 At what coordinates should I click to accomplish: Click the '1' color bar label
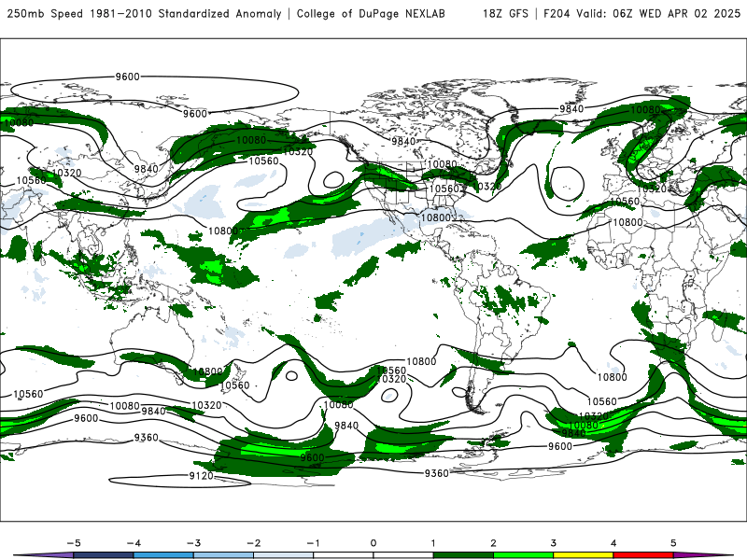click(x=433, y=543)
